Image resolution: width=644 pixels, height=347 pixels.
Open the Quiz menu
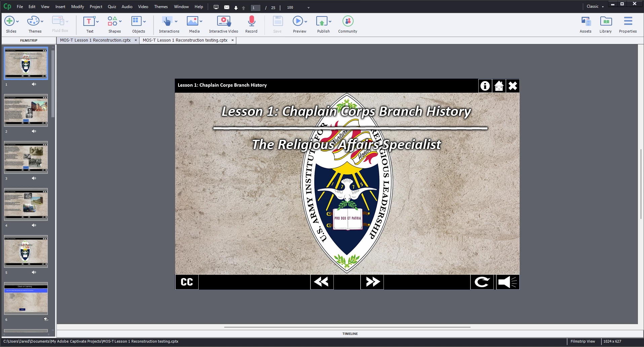(112, 7)
